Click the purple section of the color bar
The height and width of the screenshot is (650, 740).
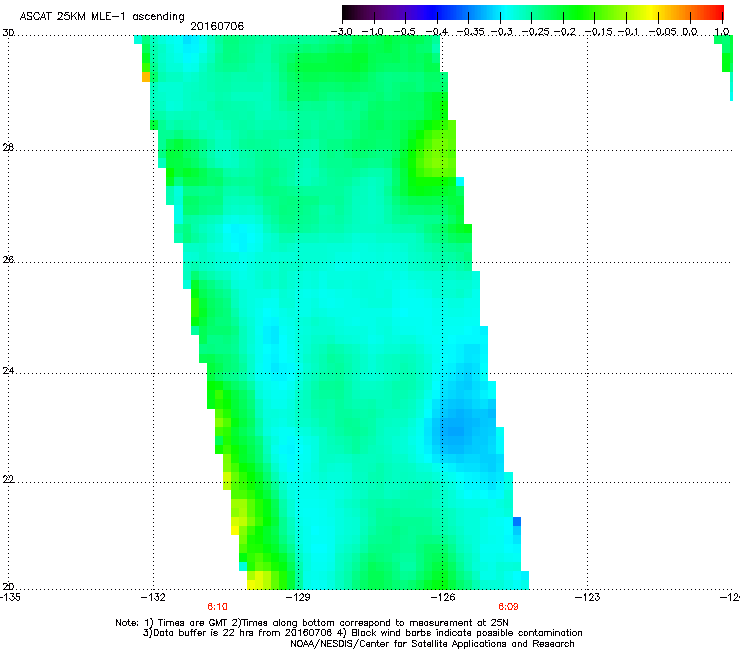click(392, 12)
